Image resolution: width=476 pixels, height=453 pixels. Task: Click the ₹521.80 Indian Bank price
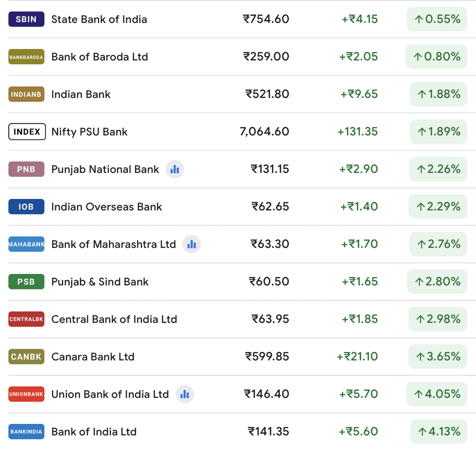[267, 94]
